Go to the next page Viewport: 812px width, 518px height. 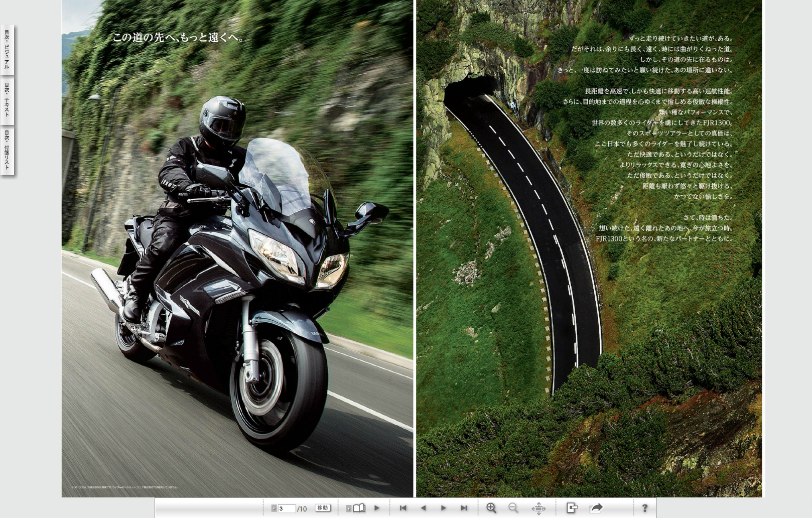point(443,508)
